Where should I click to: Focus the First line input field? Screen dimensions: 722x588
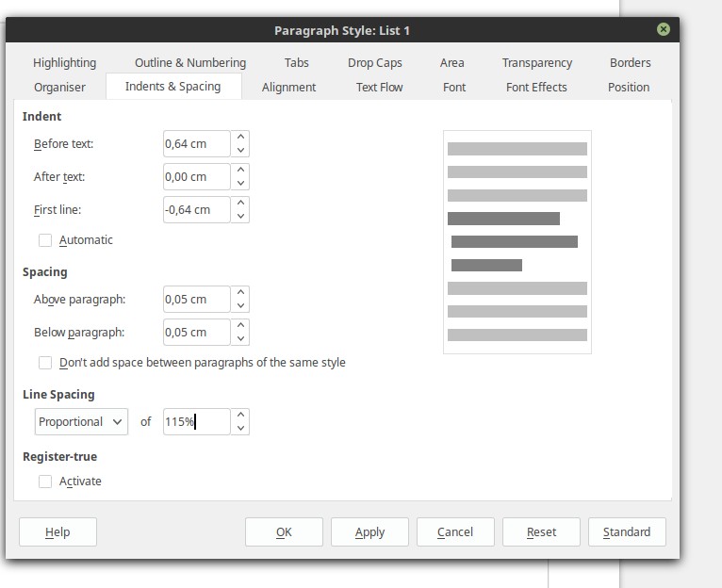click(197, 210)
